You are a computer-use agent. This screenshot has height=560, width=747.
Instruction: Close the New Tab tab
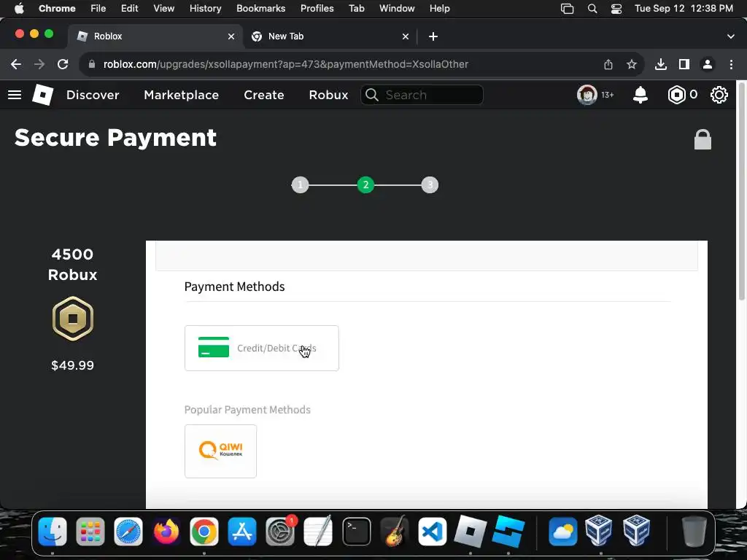coord(406,36)
